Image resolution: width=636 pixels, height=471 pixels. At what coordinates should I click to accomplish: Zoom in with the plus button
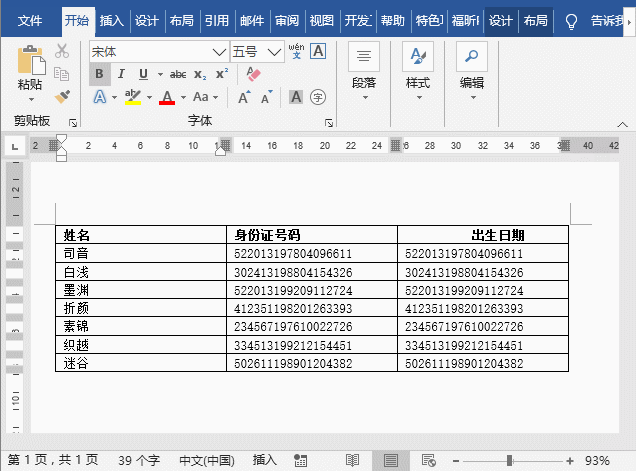(570, 461)
